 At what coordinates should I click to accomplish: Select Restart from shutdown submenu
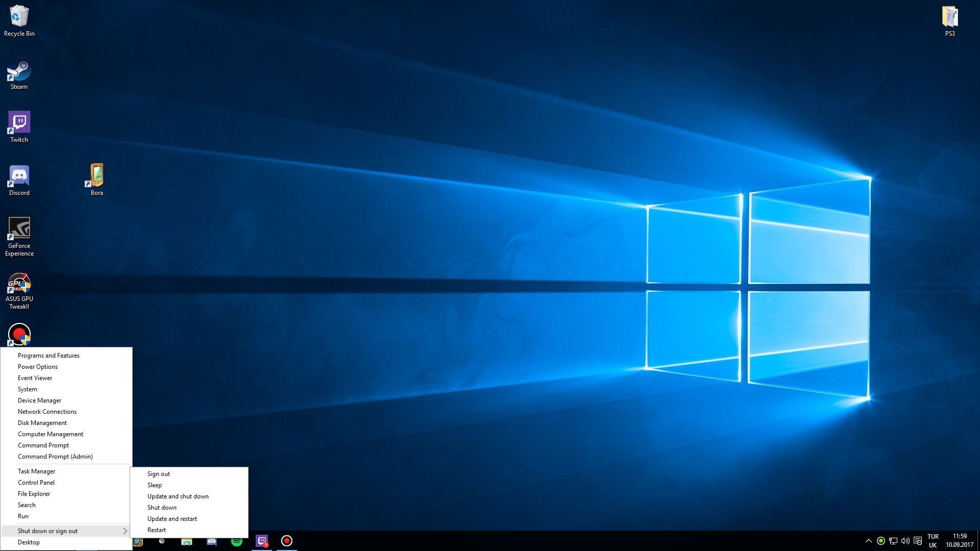pos(157,530)
